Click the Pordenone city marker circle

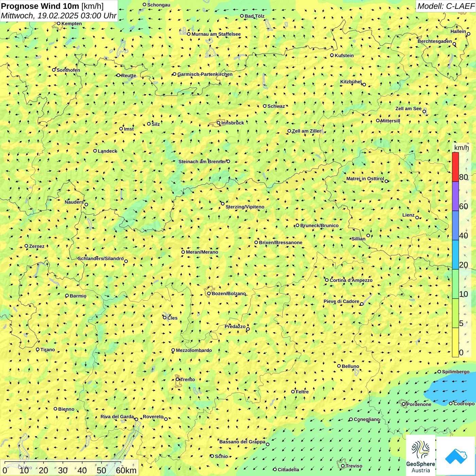[404, 404]
